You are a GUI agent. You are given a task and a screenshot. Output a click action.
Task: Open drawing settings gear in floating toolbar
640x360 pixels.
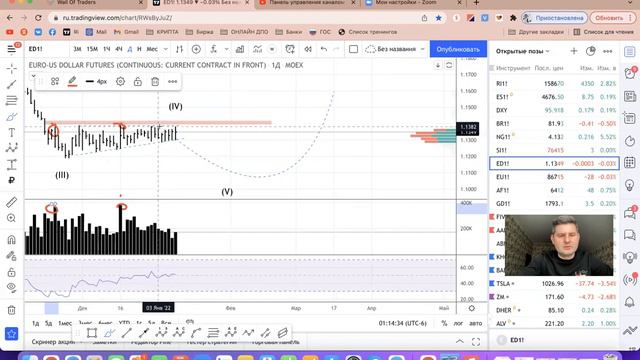(120, 82)
